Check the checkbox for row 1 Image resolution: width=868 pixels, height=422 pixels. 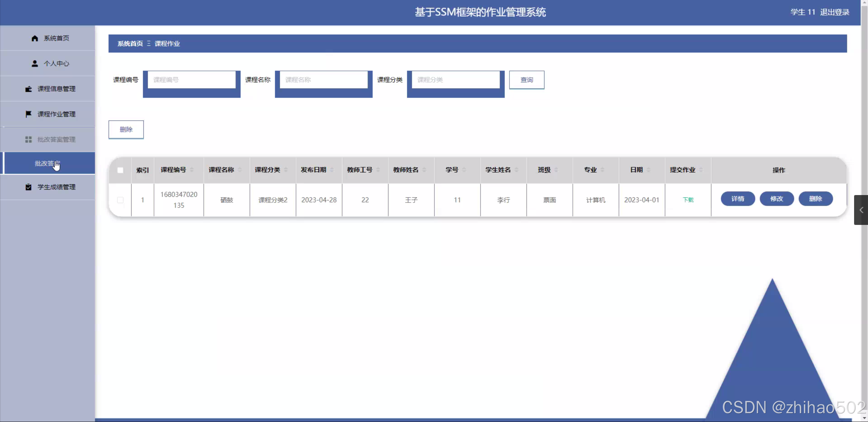click(120, 200)
